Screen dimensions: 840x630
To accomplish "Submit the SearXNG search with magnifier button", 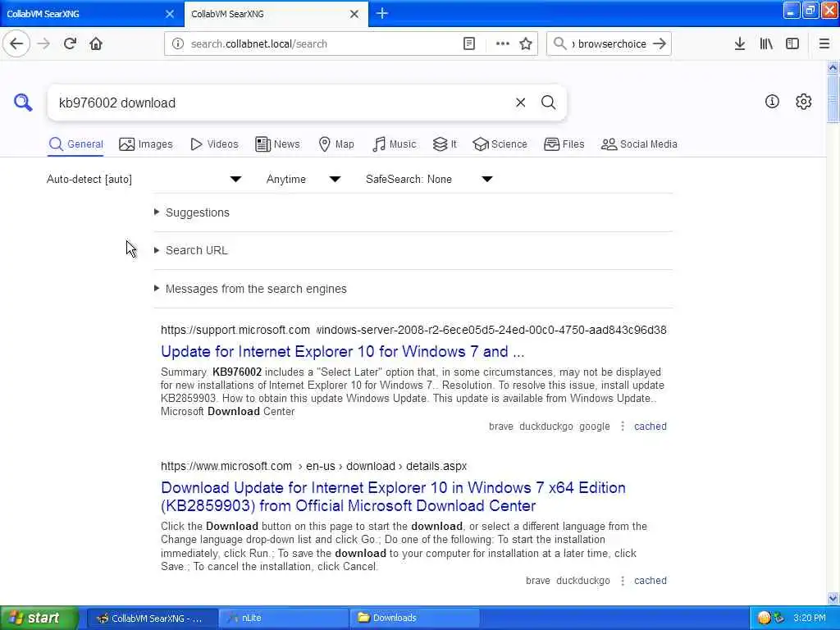I will [548, 103].
